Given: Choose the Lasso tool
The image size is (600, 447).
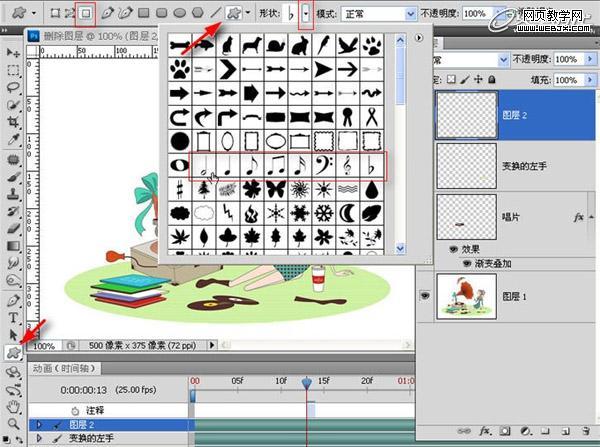Looking at the screenshot, I should (x=14, y=88).
